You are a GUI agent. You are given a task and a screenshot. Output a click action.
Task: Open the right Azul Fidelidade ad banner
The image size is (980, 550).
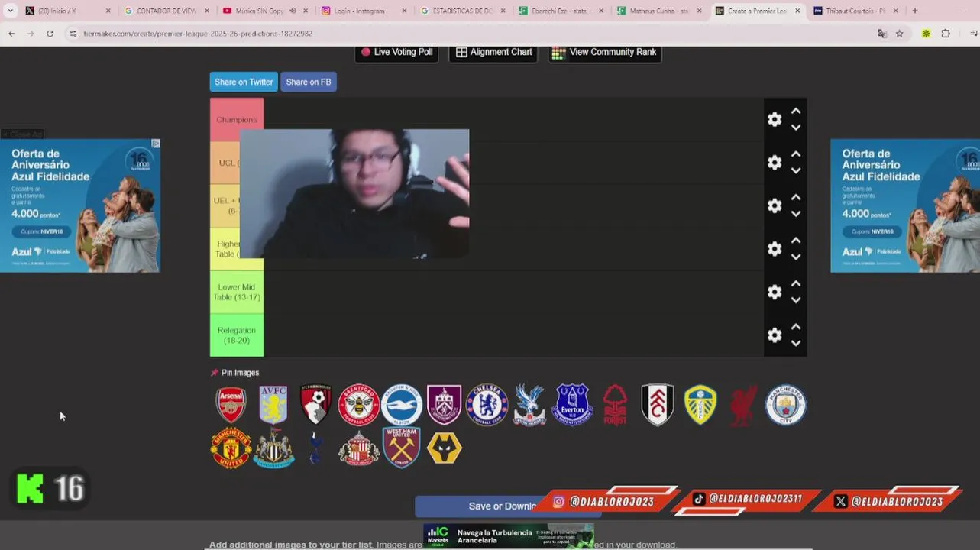(x=905, y=205)
